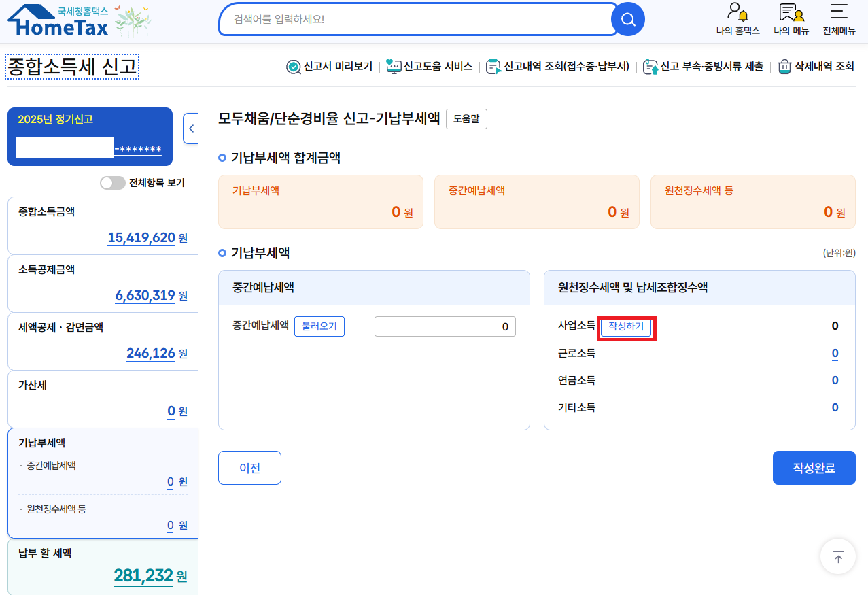Open 신고 부속·증빙서류 제출 link text

coord(712,67)
